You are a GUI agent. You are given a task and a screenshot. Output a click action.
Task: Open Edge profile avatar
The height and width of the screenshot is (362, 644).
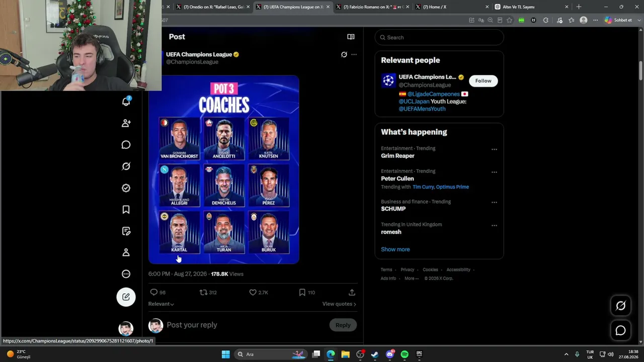[584, 20]
